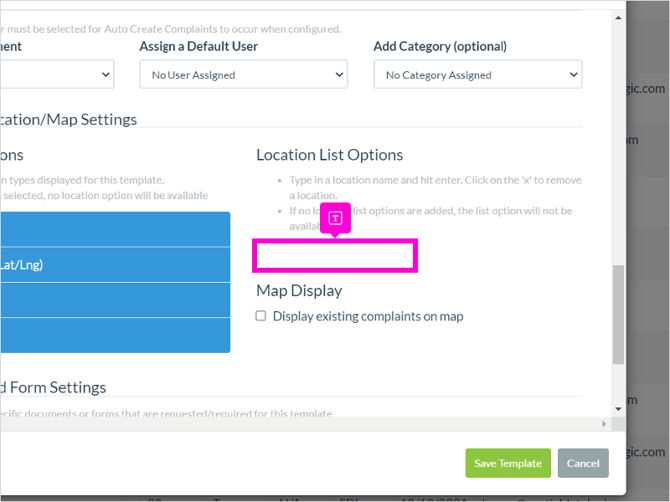Cancel the template dialog
Screen dimensions: 670x502
tap(583, 463)
